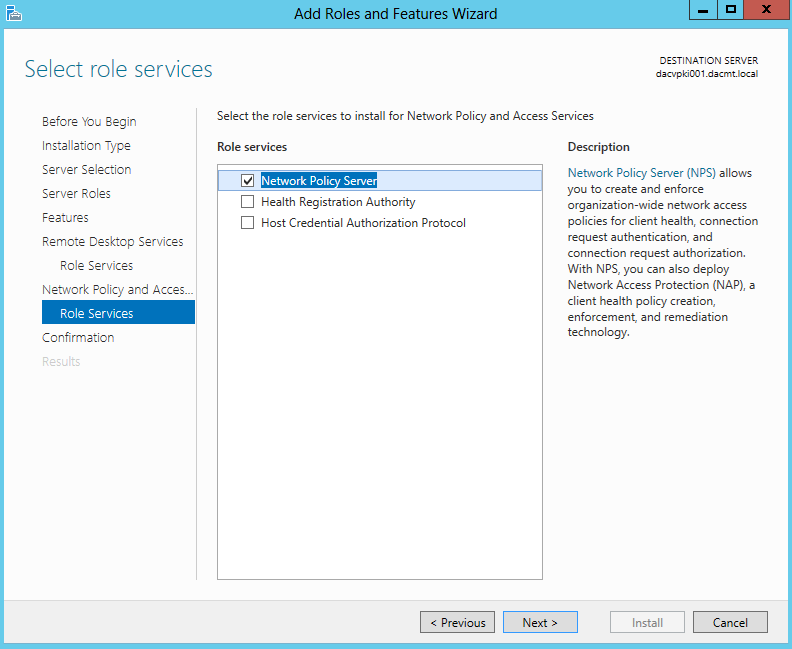
Task: Select Features in the wizard sidebar
Action: click(65, 218)
